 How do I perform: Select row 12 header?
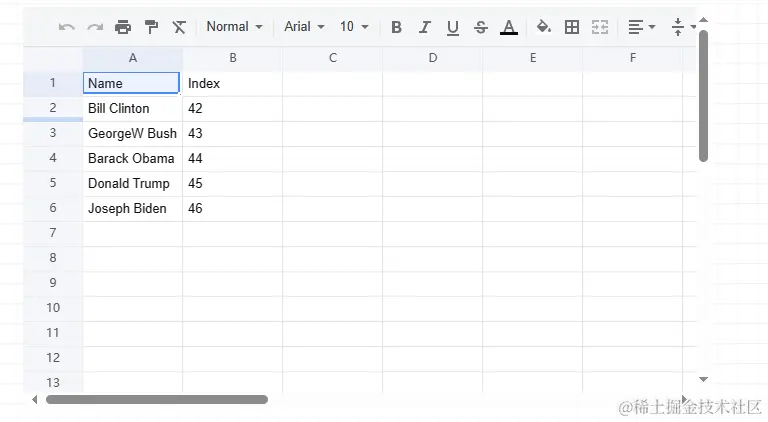click(x=53, y=358)
